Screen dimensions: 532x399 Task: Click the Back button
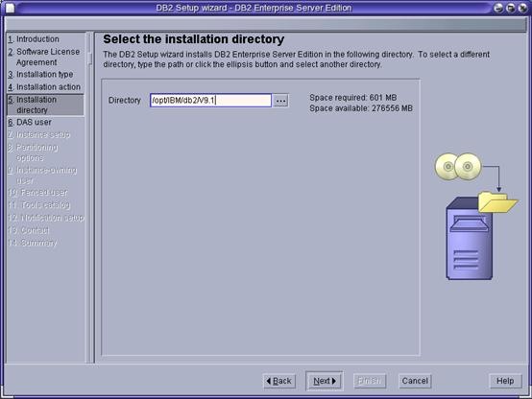click(x=278, y=381)
